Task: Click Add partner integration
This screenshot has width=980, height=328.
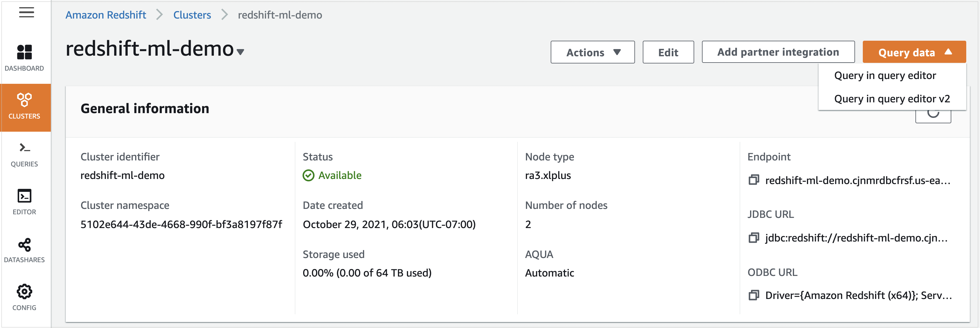Action: tap(778, 52)
